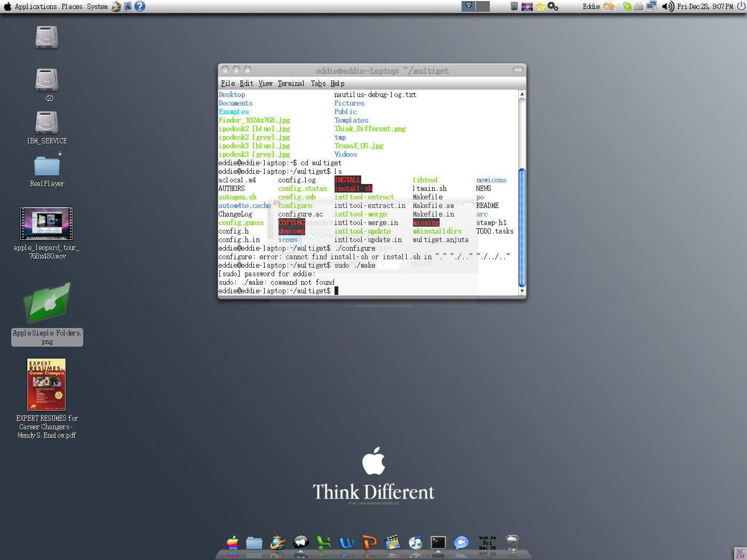This screenshot has height=560, width=747.
Task: Click the rainbow Apple icon in dock
Action: click(233, 543)
